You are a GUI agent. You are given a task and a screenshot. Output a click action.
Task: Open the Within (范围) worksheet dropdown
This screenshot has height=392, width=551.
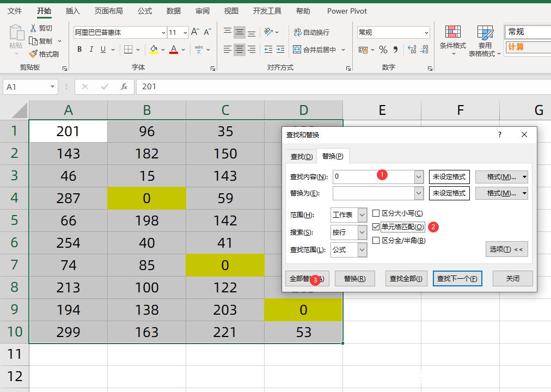pos(362,215)
